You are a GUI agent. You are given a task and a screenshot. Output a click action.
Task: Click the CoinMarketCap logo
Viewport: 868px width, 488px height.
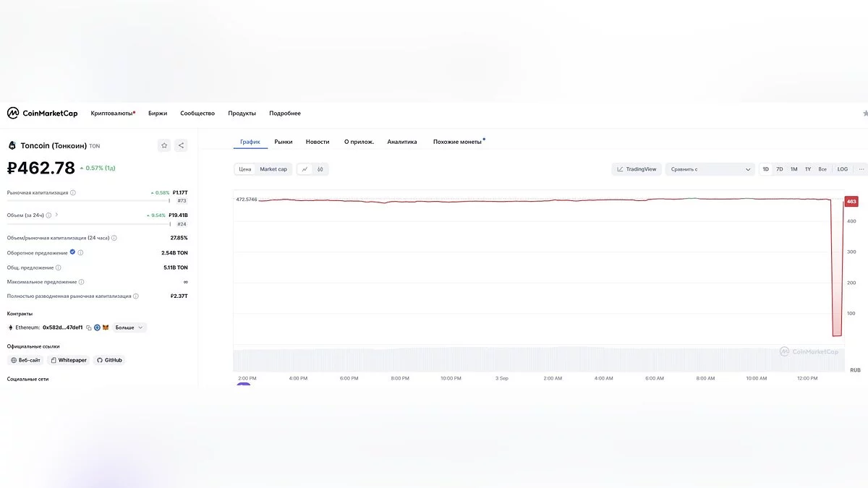point(42,114)
